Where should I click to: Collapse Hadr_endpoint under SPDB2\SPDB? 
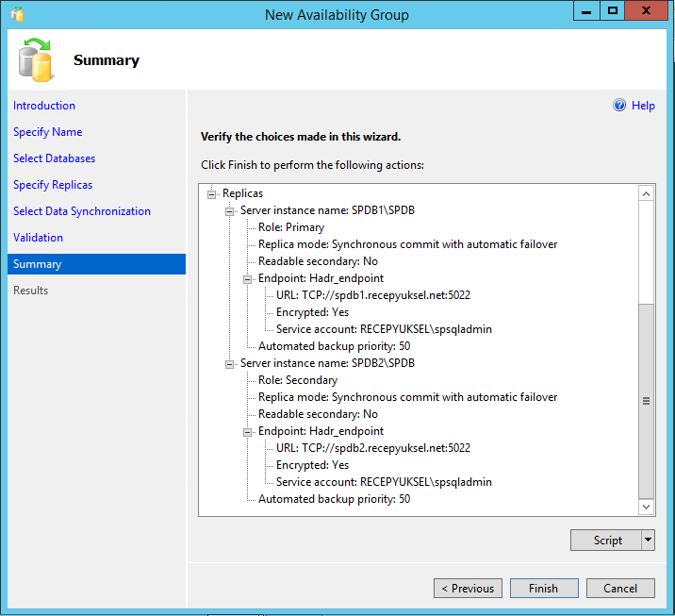(247, 432)
